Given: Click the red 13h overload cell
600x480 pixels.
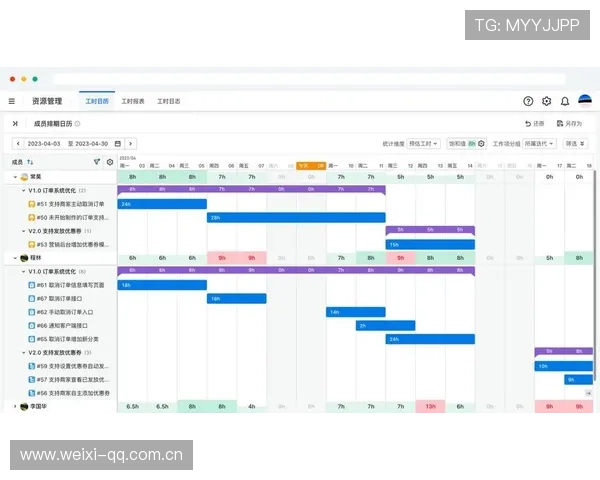Looking at the screenshot, I should tap(430, 407).
